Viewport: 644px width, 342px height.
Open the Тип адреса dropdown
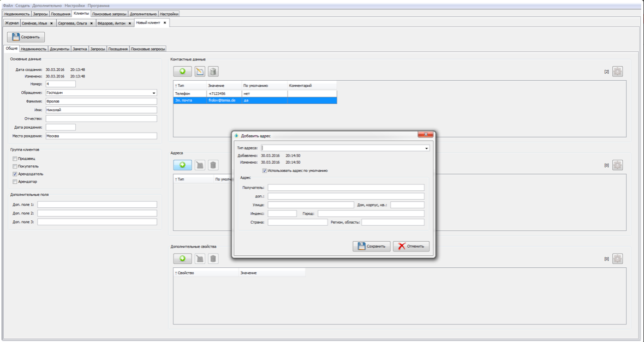pos(426,148)
